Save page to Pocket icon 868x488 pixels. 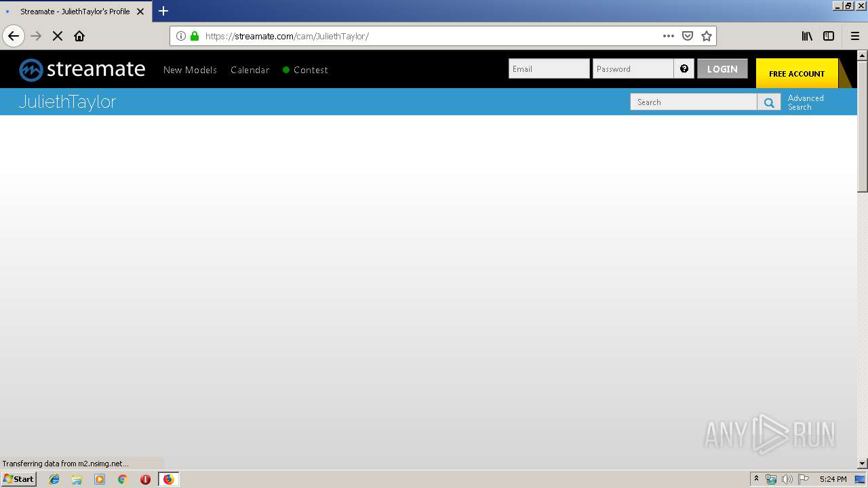click(x=688, y=36)
